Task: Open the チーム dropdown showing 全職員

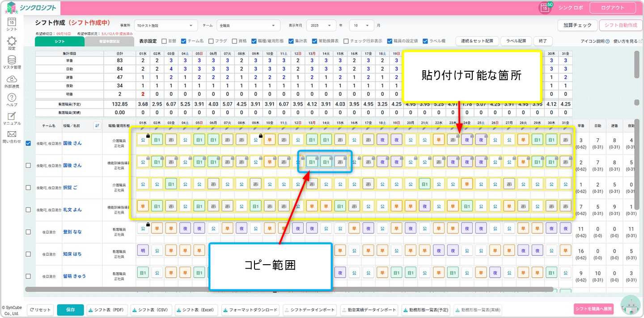Action: pyautogui.click(x=248, y=26)
